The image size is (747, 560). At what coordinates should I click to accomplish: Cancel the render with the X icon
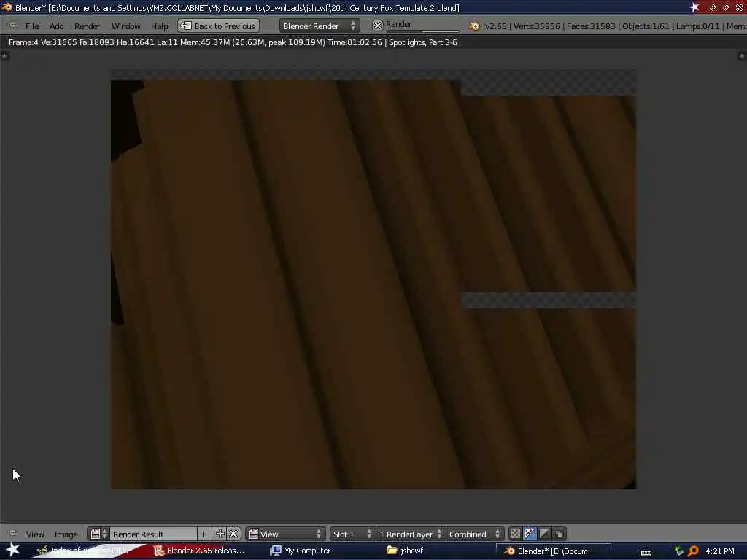coord(377,26)
